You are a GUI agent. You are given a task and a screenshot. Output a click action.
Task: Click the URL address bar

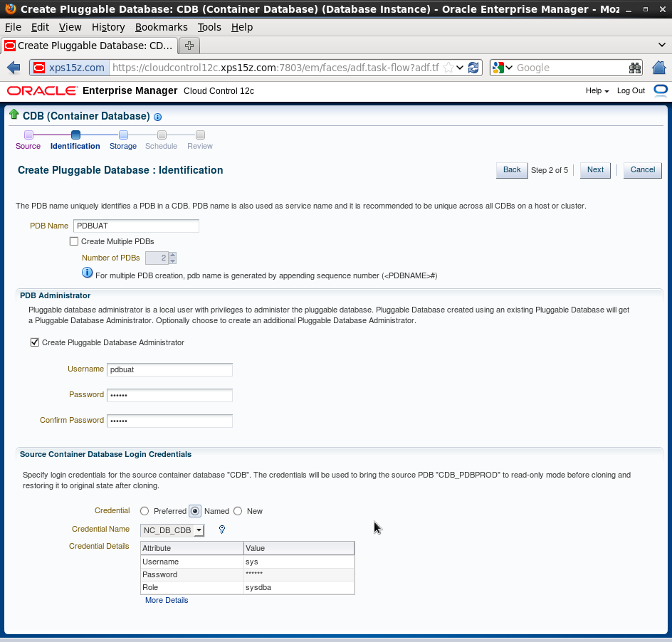275,68
